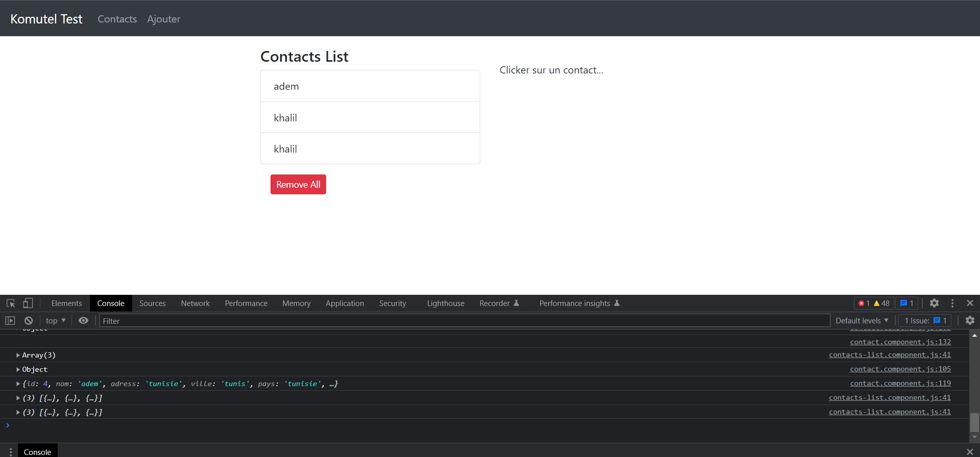Open the Default levels dropdown

862,320
